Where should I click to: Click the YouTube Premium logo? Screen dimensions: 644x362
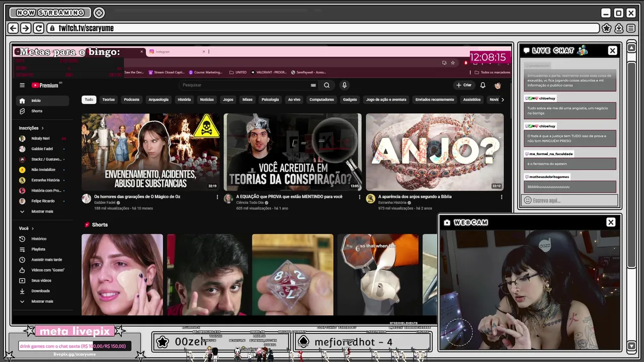(x=45, y=85)
